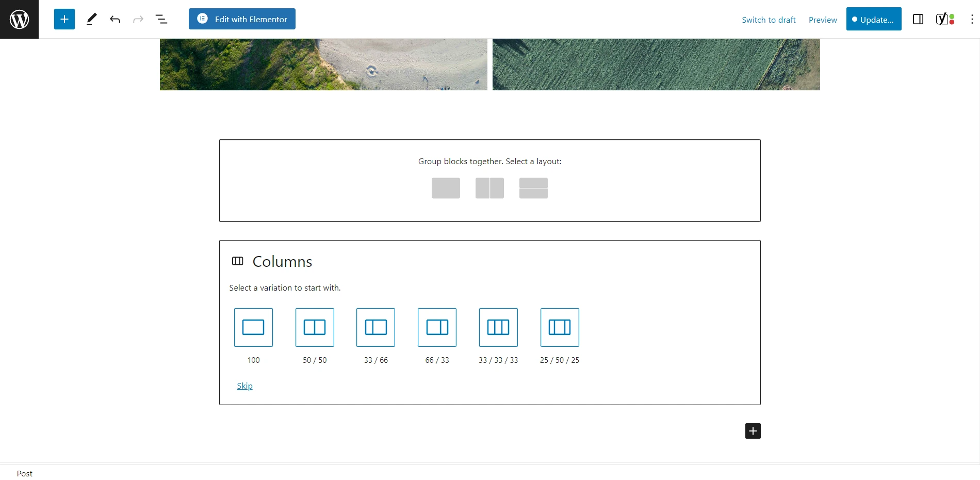The image size is (980, 480).
Task: Click 'Select a variation to start with.' text
Action: tap(285, 288)
